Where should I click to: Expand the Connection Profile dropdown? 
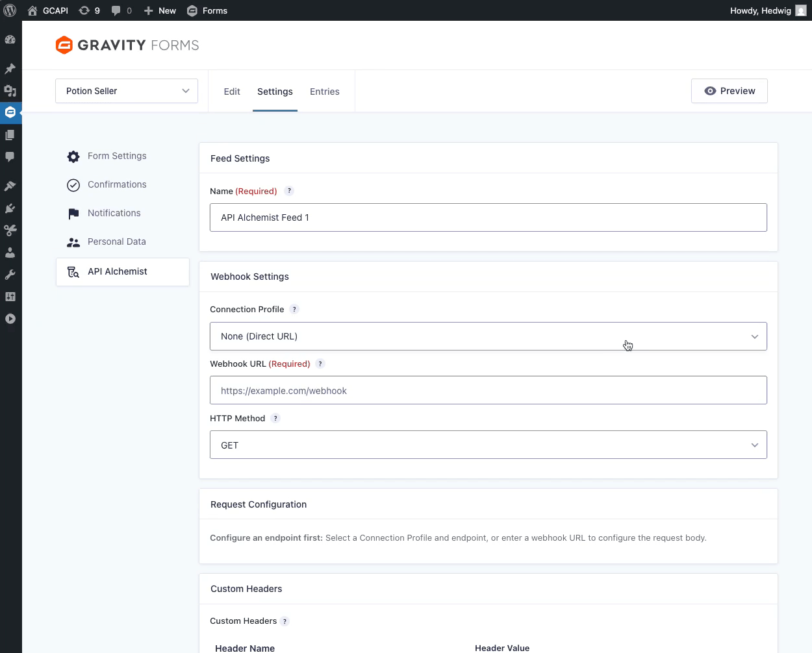pos(488,336)
